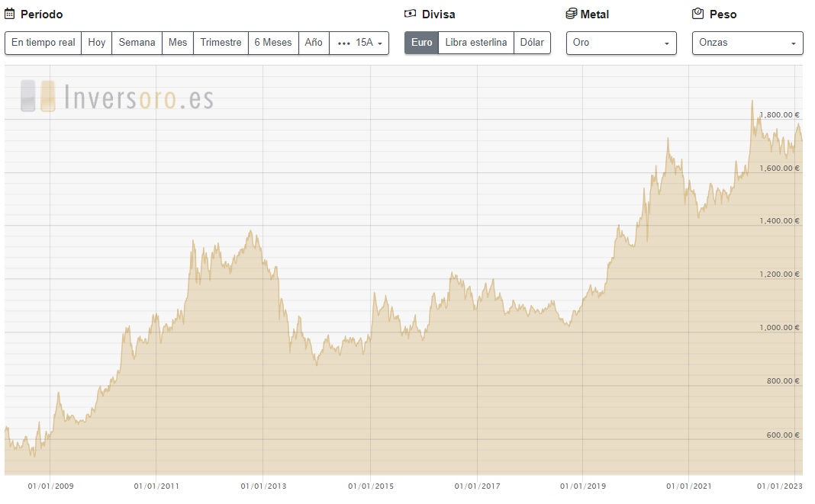Image resolution: width=815 pixels, height=504 pixels.
Task: Click the coins icon beside Metal
Action: point(571,14)
